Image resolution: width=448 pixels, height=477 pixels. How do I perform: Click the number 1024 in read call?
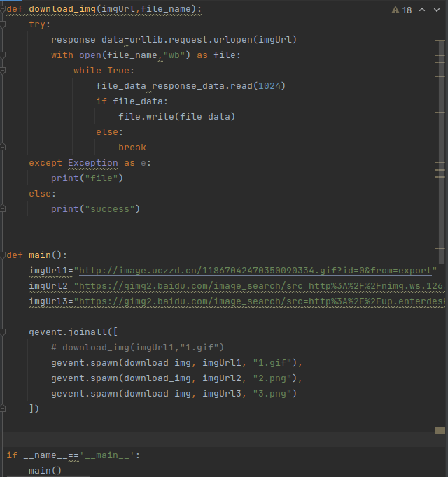[269, 86]
